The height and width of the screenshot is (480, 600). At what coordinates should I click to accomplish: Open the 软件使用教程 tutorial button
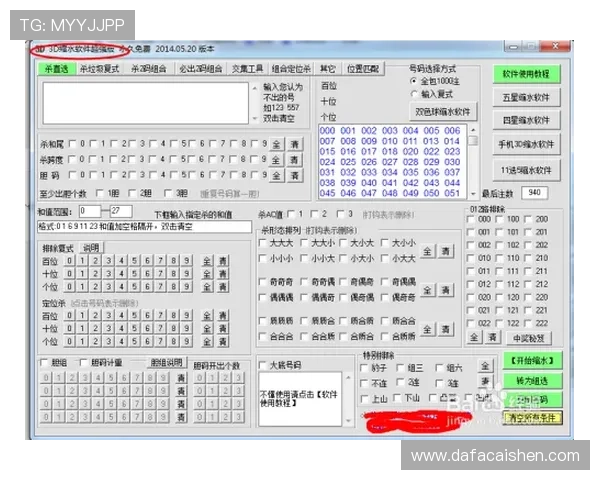[x=526, y=74]
